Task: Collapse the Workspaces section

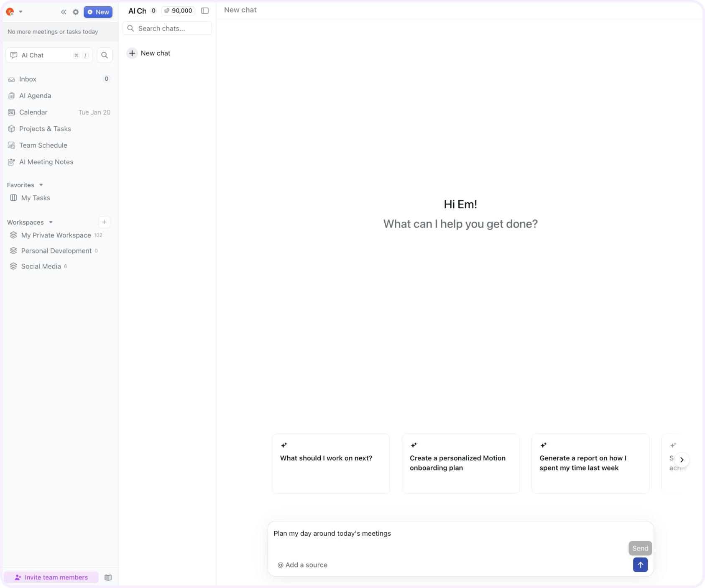Action: 51,222
